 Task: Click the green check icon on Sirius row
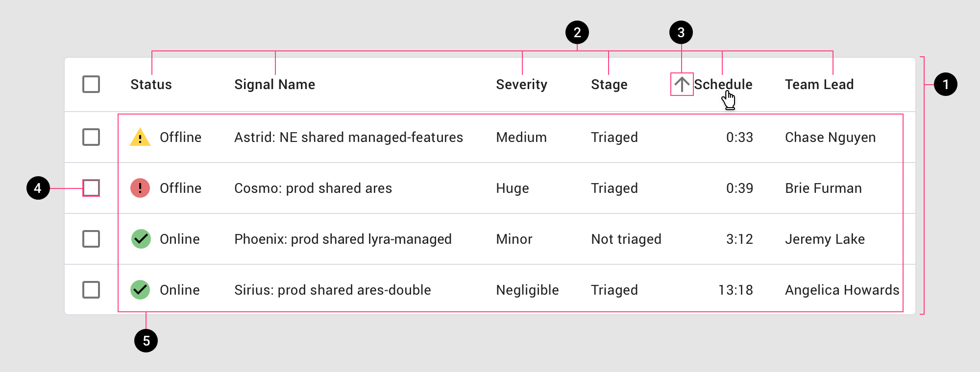[141, 290]
